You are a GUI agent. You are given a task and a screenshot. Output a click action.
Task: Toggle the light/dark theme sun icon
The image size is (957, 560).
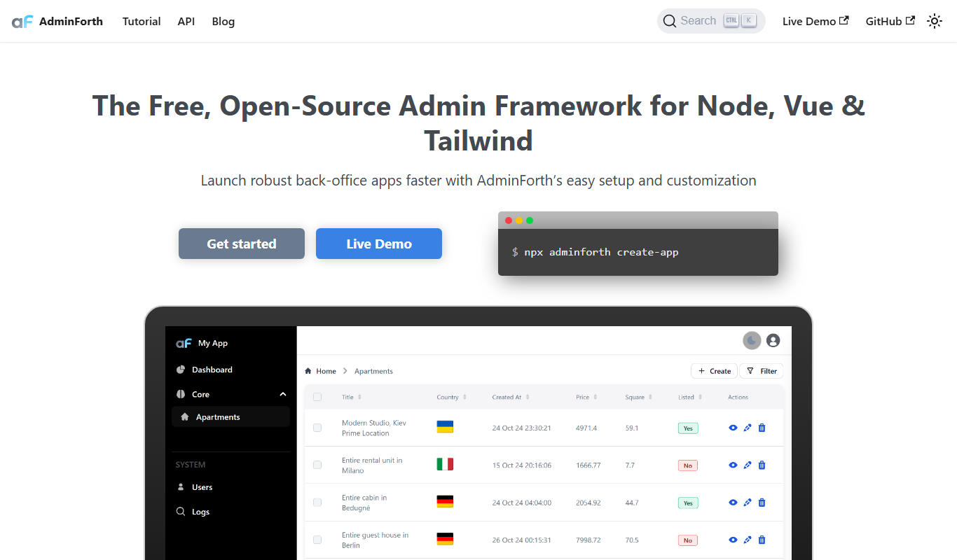[935, 21]
